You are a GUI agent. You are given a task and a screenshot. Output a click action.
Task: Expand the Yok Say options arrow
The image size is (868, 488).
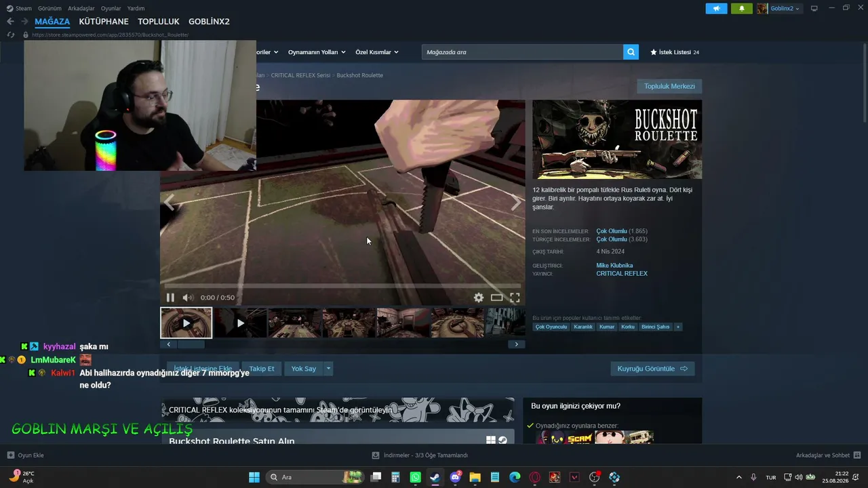(x=328, y=369)
